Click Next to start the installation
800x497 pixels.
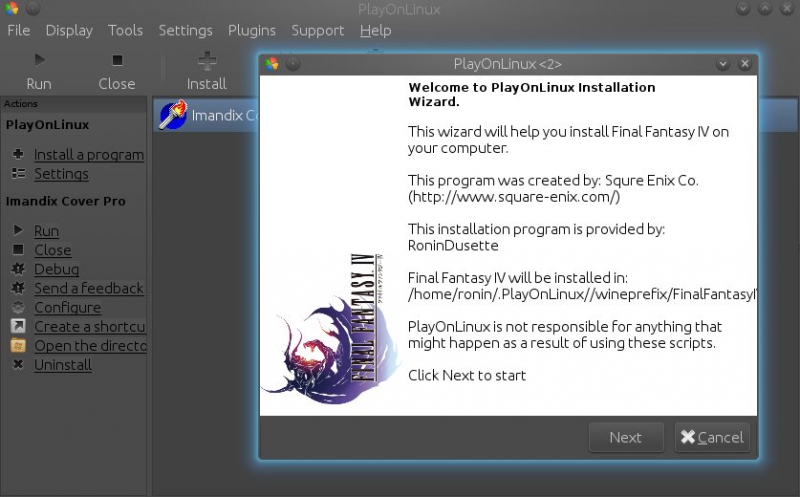click(626, 437)
